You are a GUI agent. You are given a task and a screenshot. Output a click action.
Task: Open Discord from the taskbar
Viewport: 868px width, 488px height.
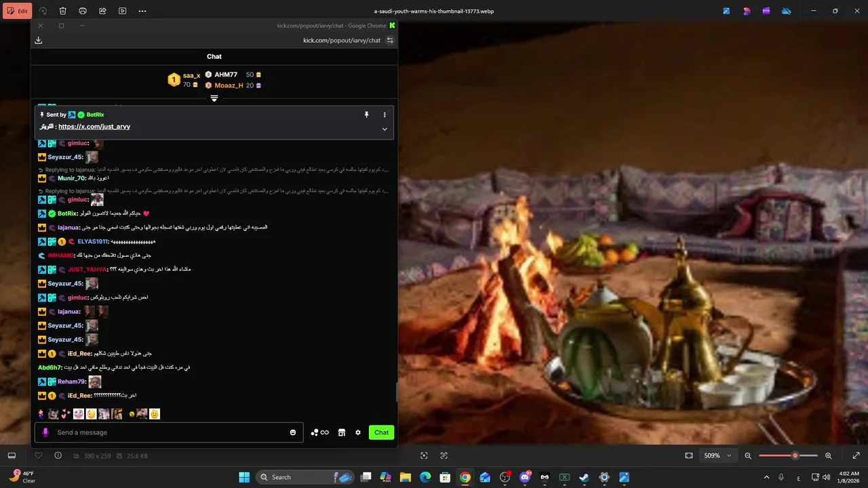click(x=524, y=477)
